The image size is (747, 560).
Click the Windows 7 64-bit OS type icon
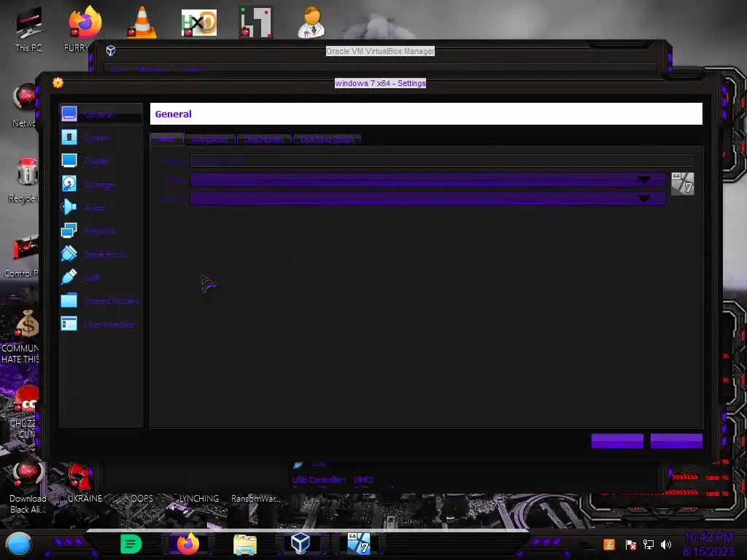[x=682, y=184]
